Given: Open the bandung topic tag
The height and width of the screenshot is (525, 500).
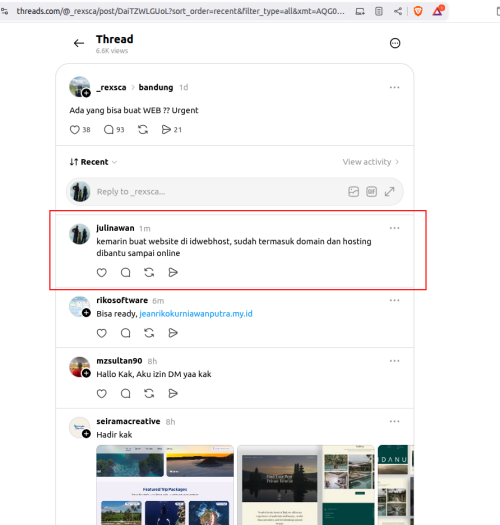Looking at the screenshot, I should [156, 87].
